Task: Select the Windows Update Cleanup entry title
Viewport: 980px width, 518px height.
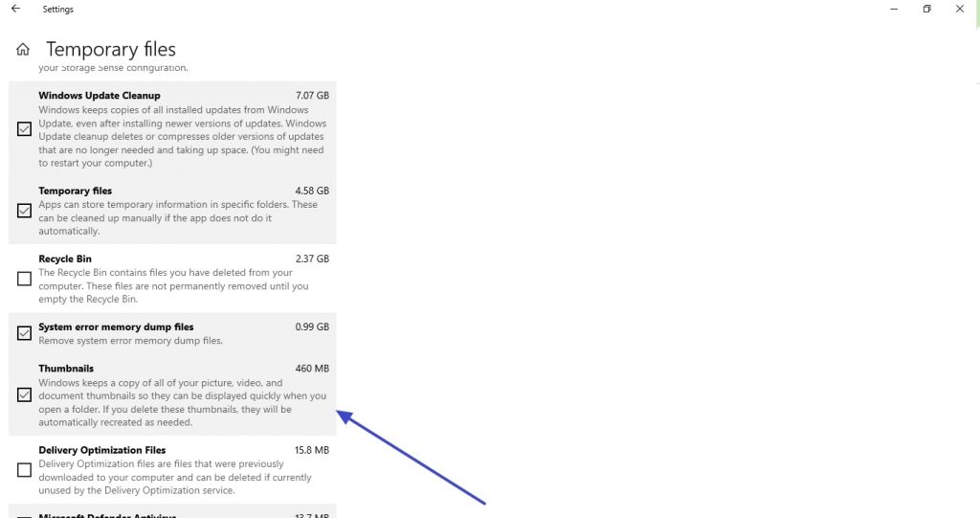Action: click(100, 95)
